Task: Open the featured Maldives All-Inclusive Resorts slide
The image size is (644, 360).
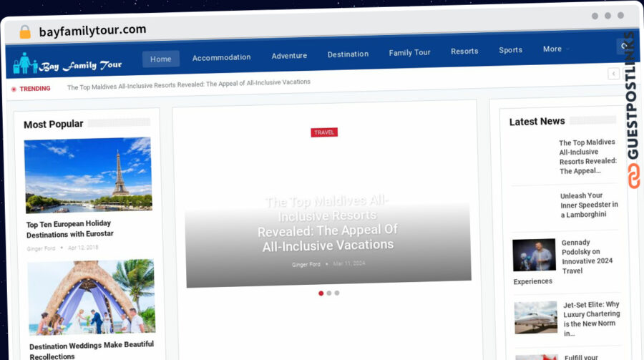Action: point(327,223)
